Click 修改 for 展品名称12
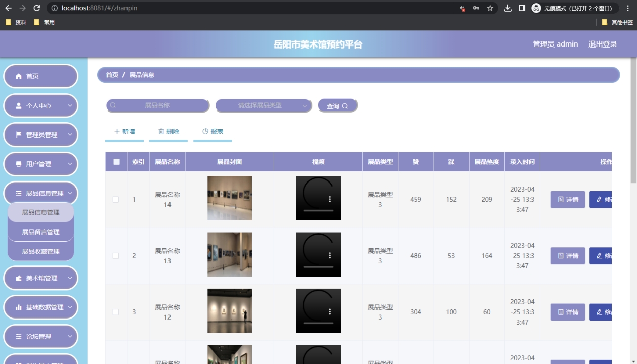The image size is (637, 364). click(x=601, y=312)
